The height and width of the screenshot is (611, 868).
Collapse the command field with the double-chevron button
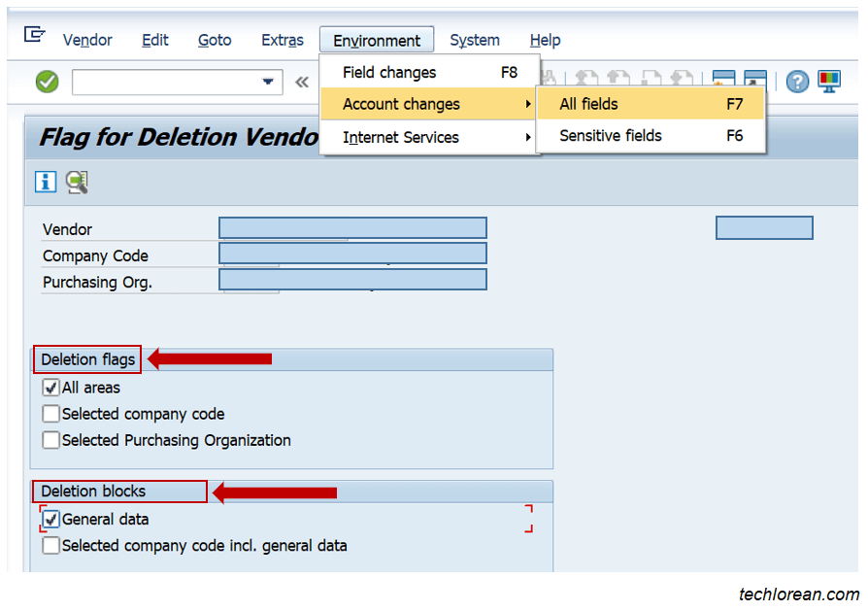[302, 83]
